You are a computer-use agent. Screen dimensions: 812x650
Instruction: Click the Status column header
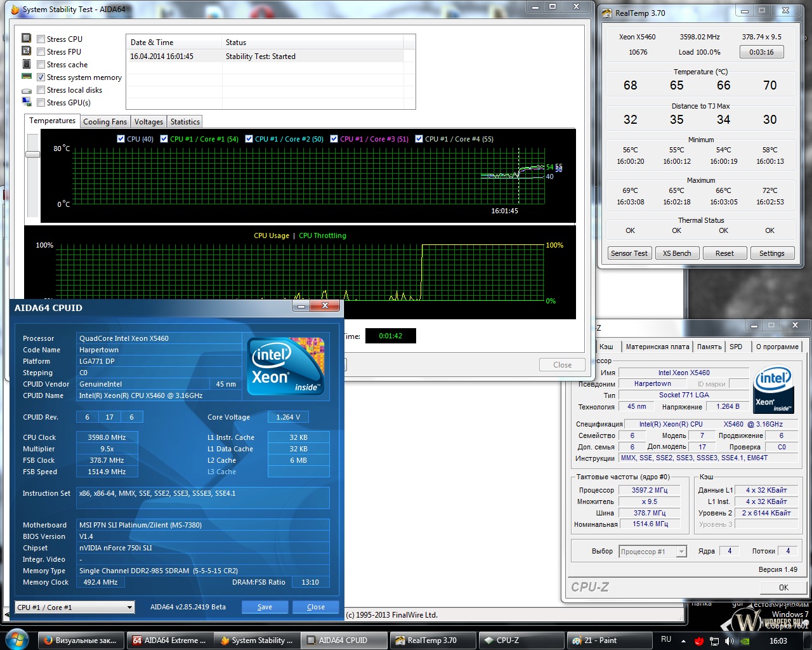click(313, 43)
